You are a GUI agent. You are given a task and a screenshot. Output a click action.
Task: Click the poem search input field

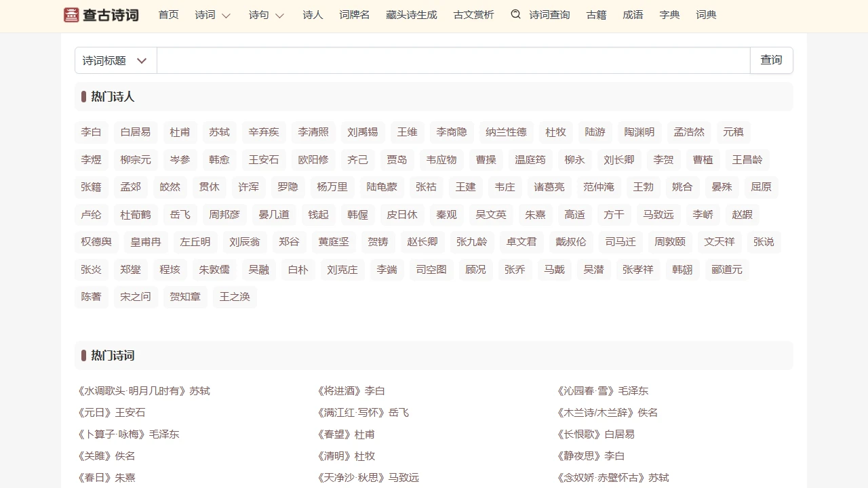coord(453,60)
